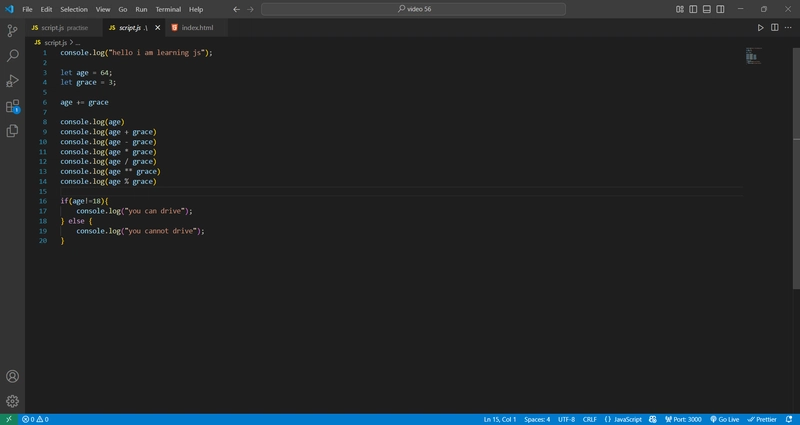Change end of line via CRLF
The height and width of the screenshot is (425, 800).
tap(590, 419)
